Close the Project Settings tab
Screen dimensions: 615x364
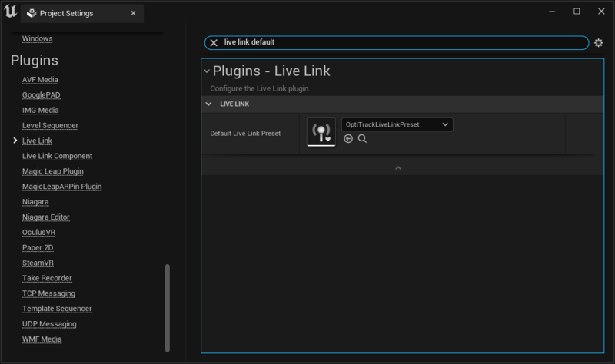[133, 13]
